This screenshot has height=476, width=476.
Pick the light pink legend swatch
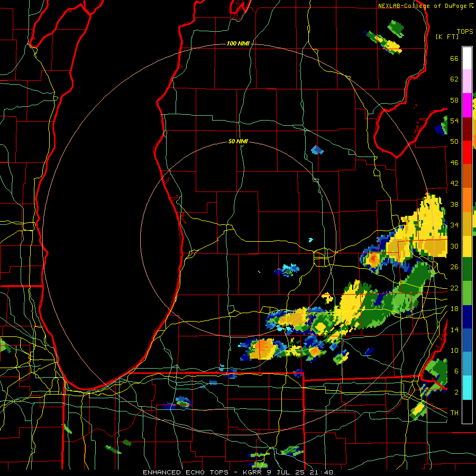467,81
